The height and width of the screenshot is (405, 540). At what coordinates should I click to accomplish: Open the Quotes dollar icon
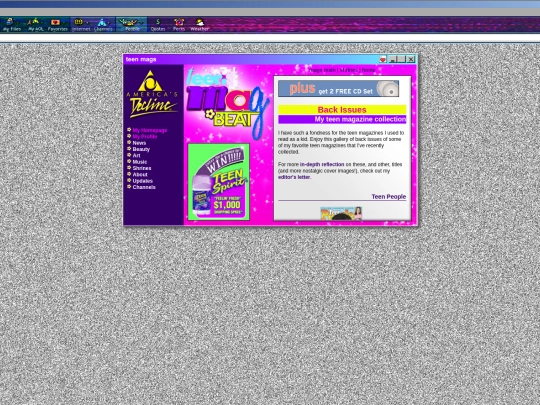(158, 22)
